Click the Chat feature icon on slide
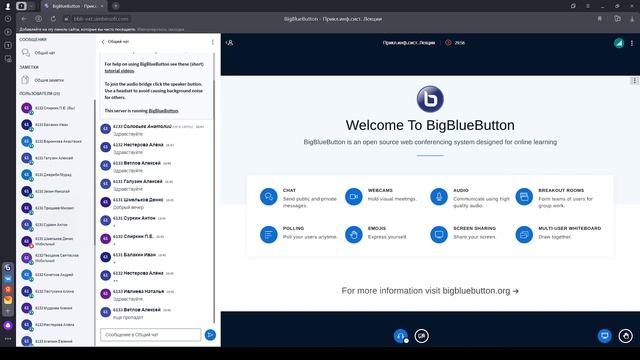 pyautogui.click(x=269, y=197)
